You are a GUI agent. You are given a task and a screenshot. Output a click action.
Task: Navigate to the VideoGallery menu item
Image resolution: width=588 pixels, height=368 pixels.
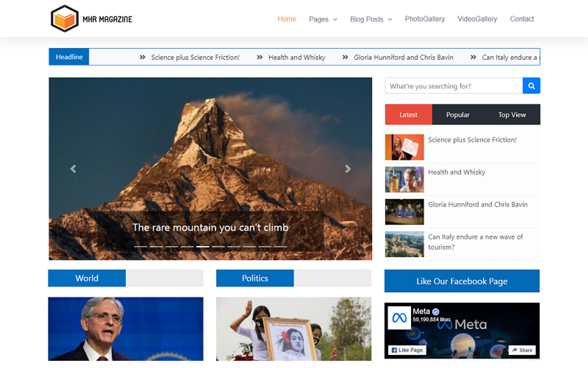point(477,19)
